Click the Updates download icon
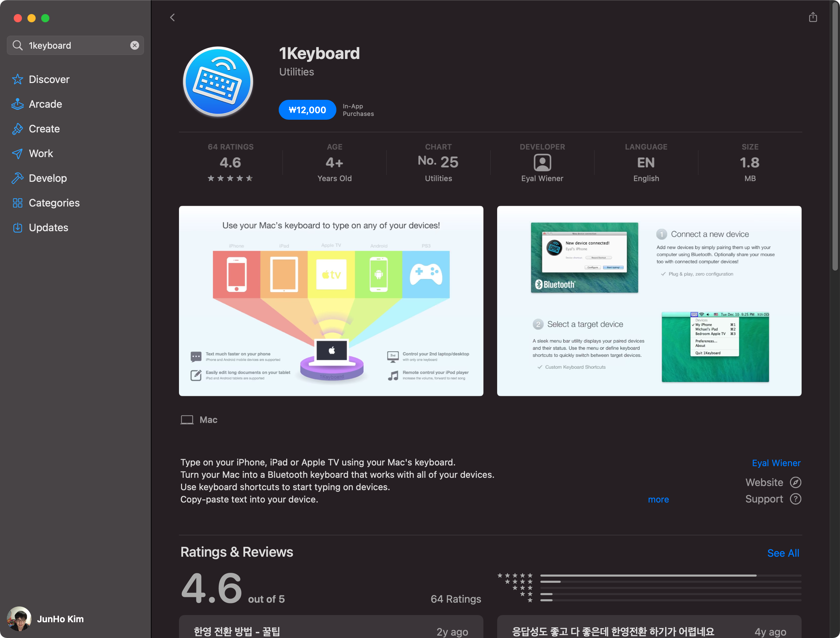 (17, 228)
